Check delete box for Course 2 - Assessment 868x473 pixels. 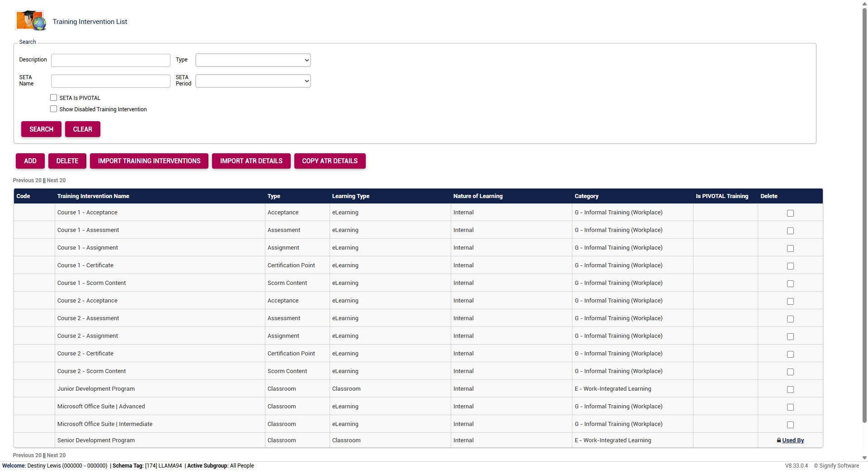pyautogui.click(x=790, y=319)
